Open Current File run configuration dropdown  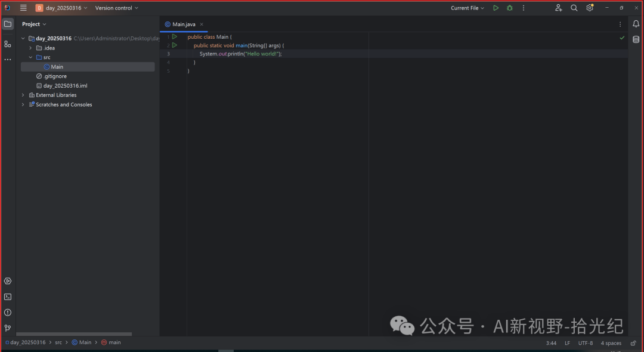[467, 8]
